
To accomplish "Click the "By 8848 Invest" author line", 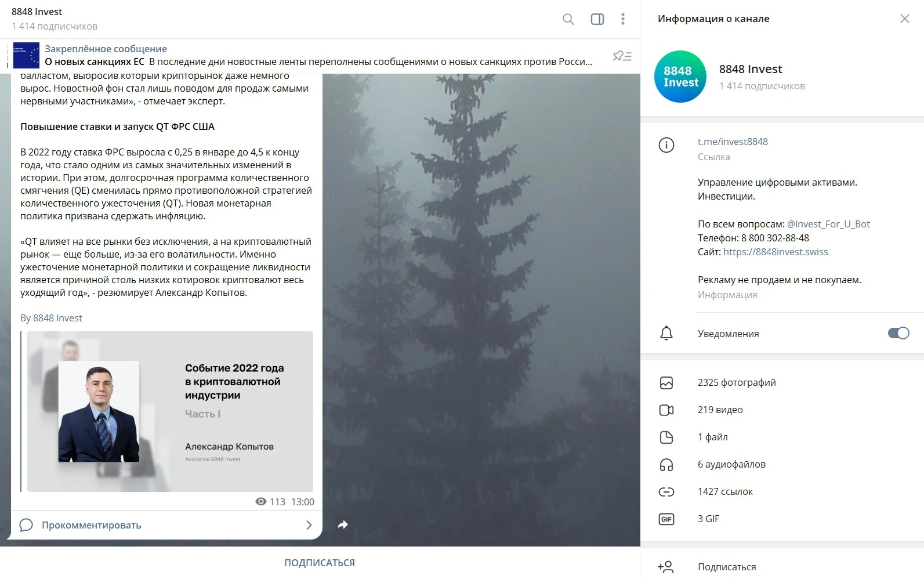I will pos(51,318).
